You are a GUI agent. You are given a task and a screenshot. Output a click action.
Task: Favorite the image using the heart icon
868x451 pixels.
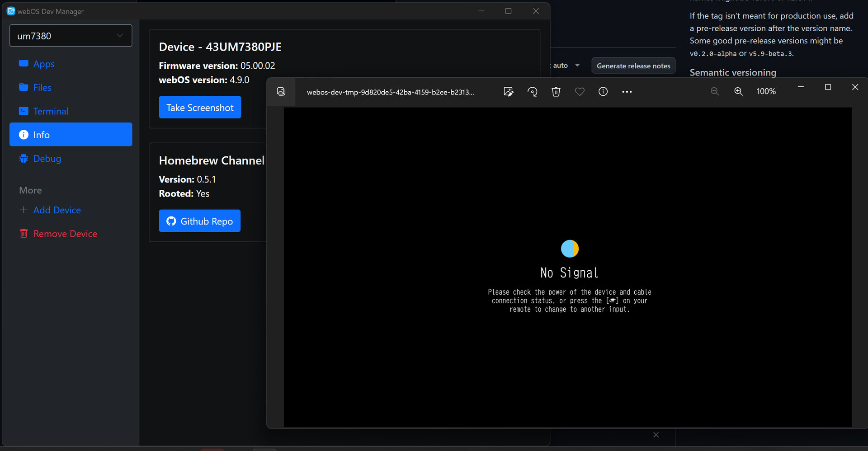tap(580, 92)
